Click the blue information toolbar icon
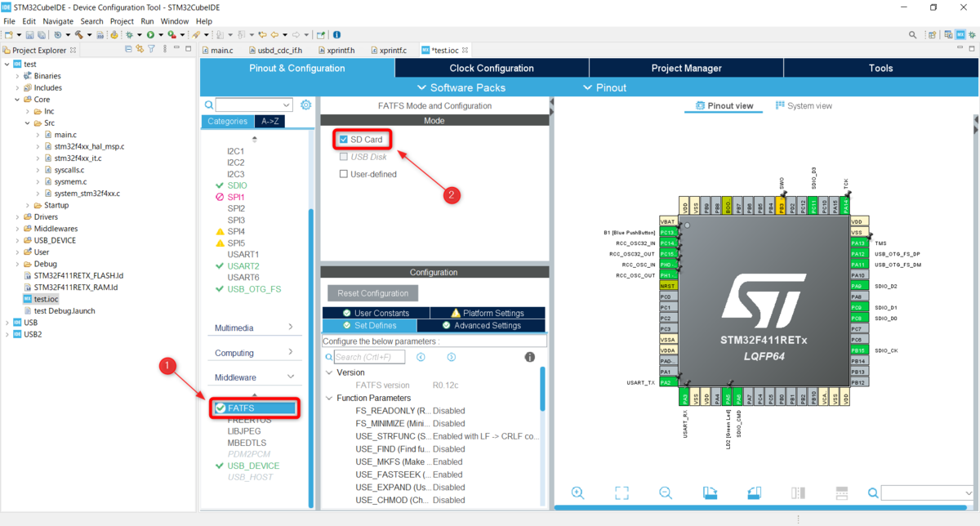 pos(336,35)
